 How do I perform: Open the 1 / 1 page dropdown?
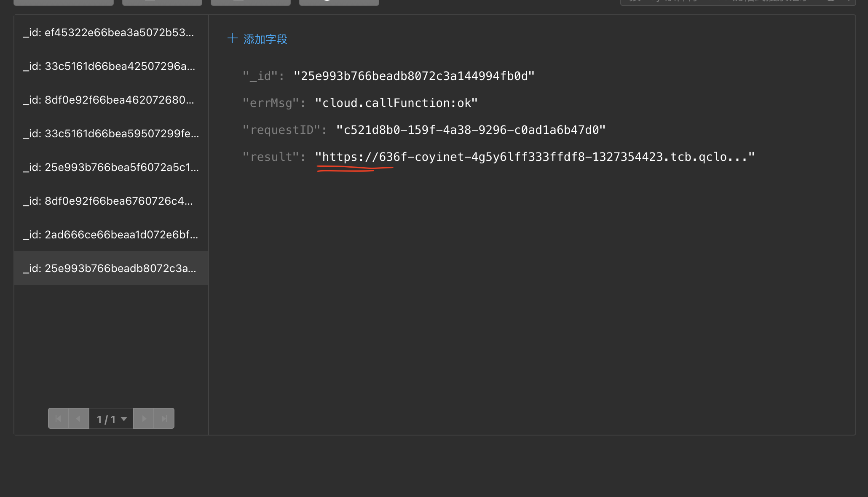tap(112, 419)
